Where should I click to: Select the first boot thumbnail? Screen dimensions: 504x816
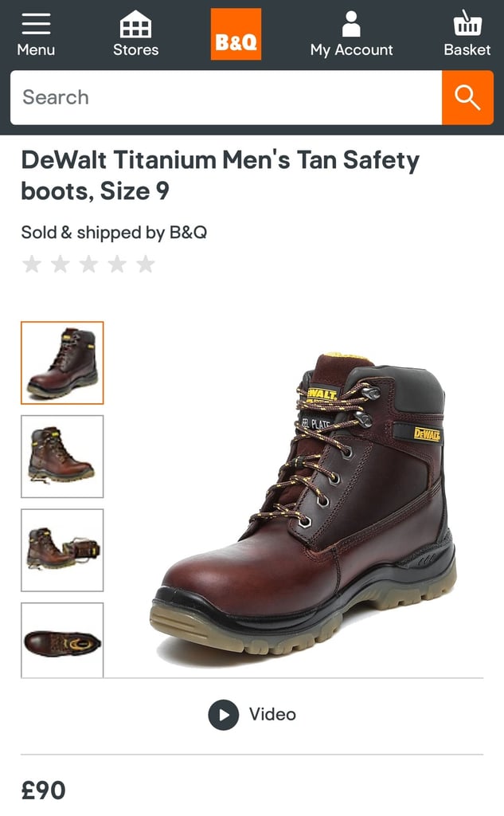(x=62, y=363)
